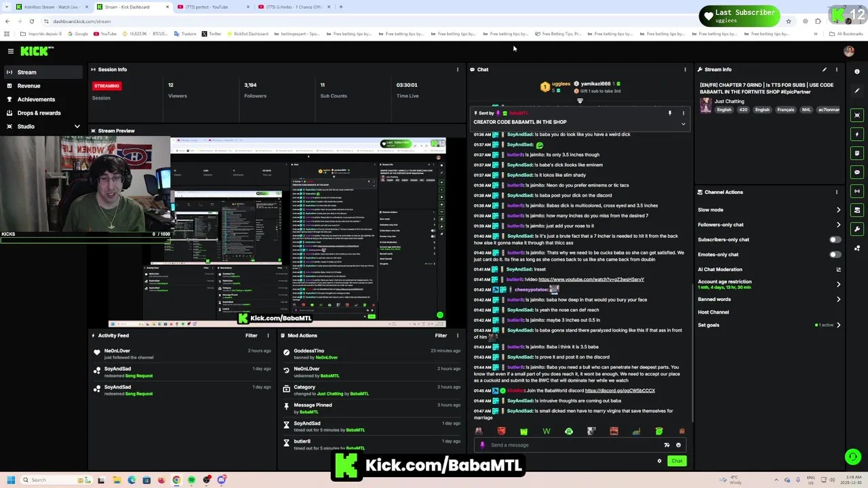This screenshot has width=868, height=488.
Task: Open pinned message three-dot menu
Action: pyautogui.click(x=684, y=113)
